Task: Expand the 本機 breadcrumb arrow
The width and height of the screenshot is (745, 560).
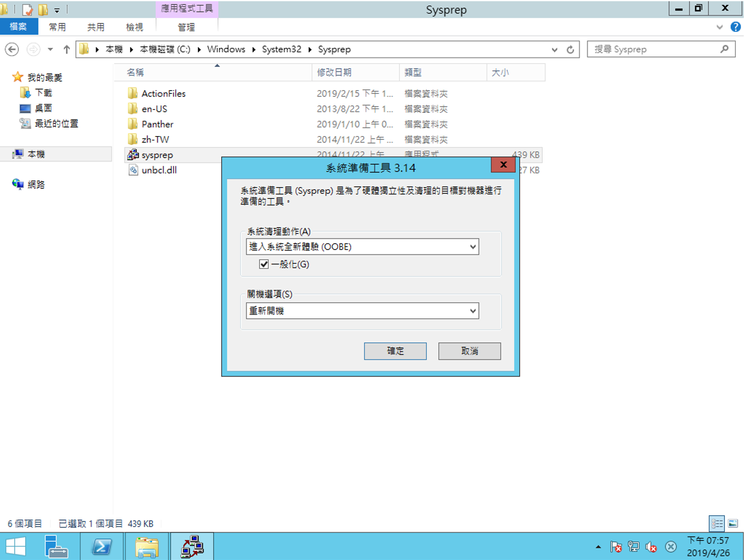Action: point(131,49)
